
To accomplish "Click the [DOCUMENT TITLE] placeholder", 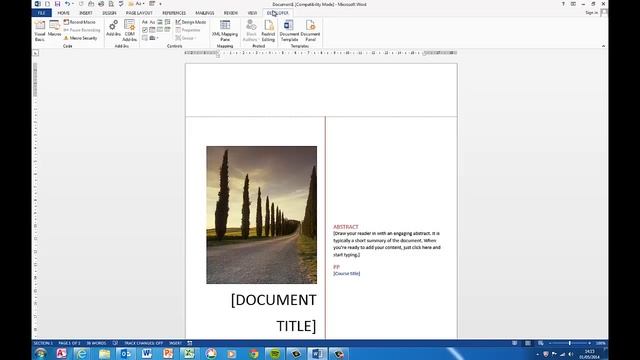I will pyautogui.click(x=273, y=313).
